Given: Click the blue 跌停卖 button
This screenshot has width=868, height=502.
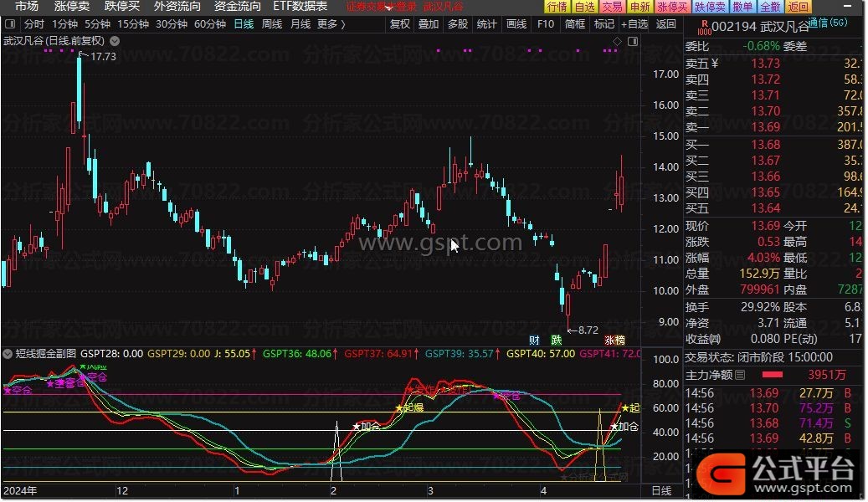Looking at the screenshot, I should click(711, 7).
